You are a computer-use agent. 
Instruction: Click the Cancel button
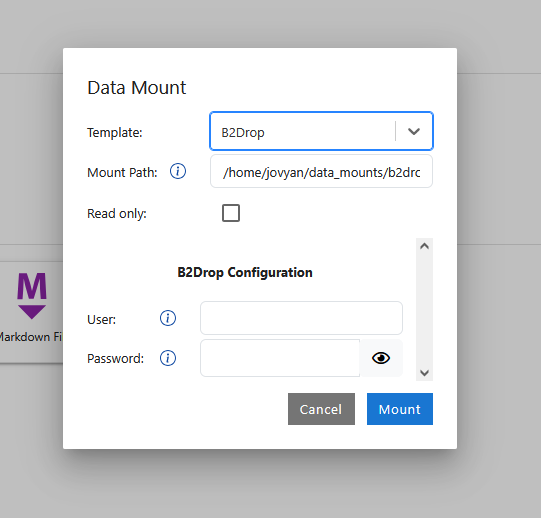click(x=321, y=409)
